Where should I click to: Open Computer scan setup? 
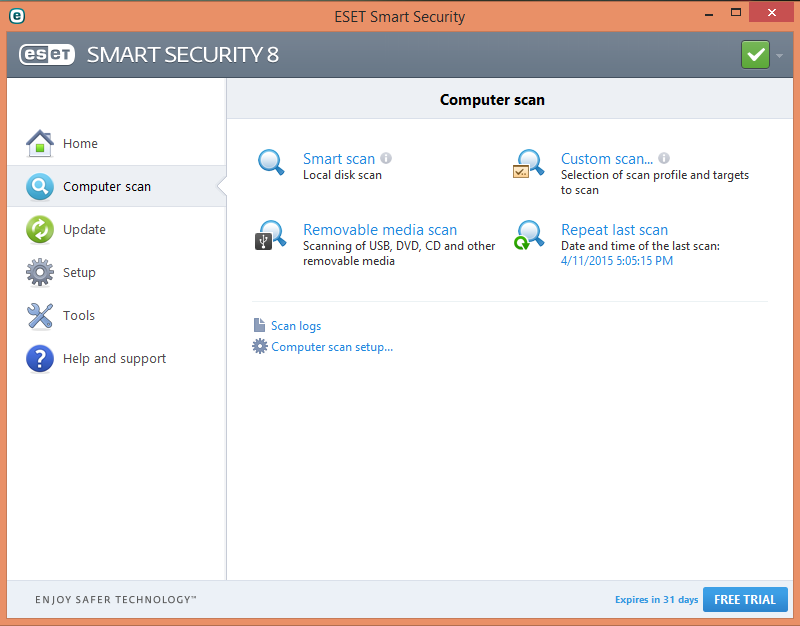(x=332, y=347)
